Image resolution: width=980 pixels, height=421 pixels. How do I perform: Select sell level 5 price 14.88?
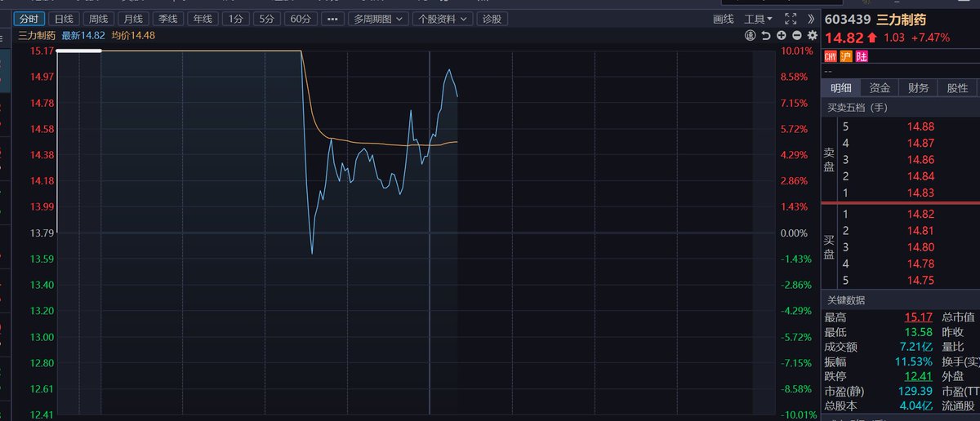[920, 126]
